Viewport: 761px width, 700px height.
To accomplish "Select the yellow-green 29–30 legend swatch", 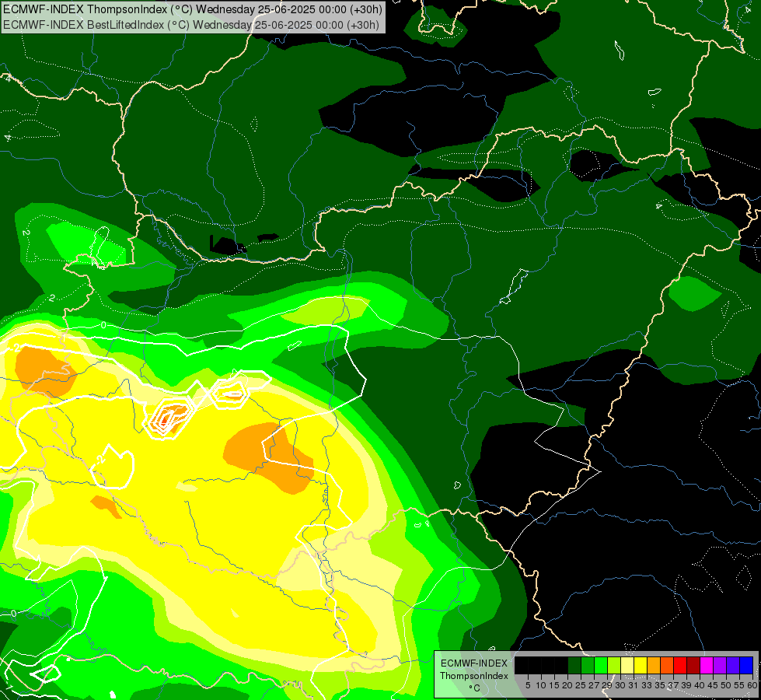I will point(614,665).
